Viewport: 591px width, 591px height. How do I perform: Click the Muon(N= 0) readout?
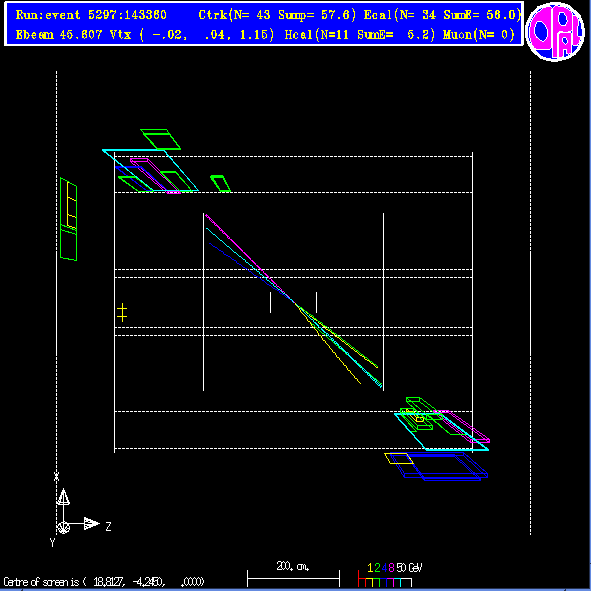click(479, 35)
